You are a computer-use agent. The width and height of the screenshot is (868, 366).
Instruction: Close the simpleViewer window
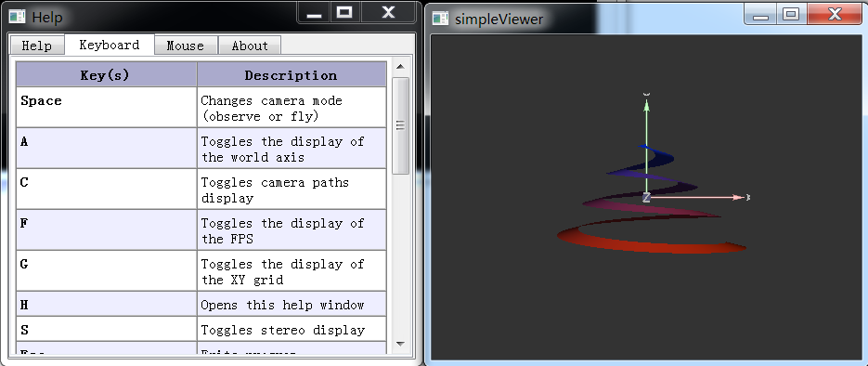pyautogui.click(x=835, y=15)
